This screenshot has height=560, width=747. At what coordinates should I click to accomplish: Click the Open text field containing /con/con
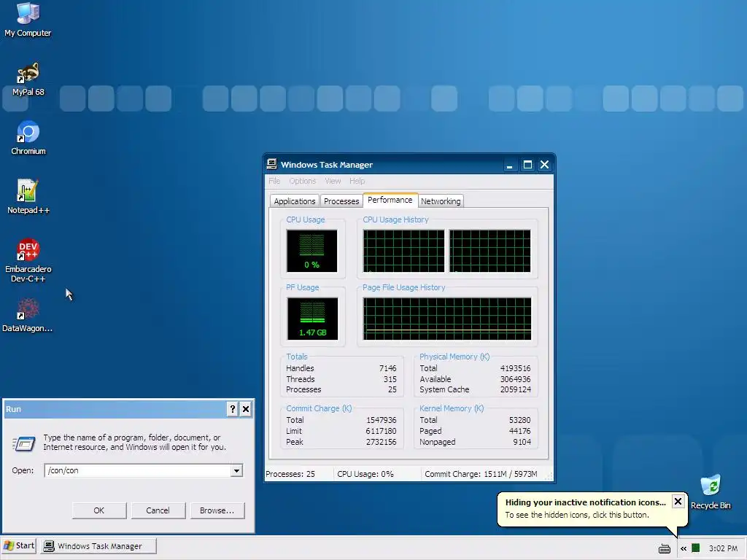point(138,470)
